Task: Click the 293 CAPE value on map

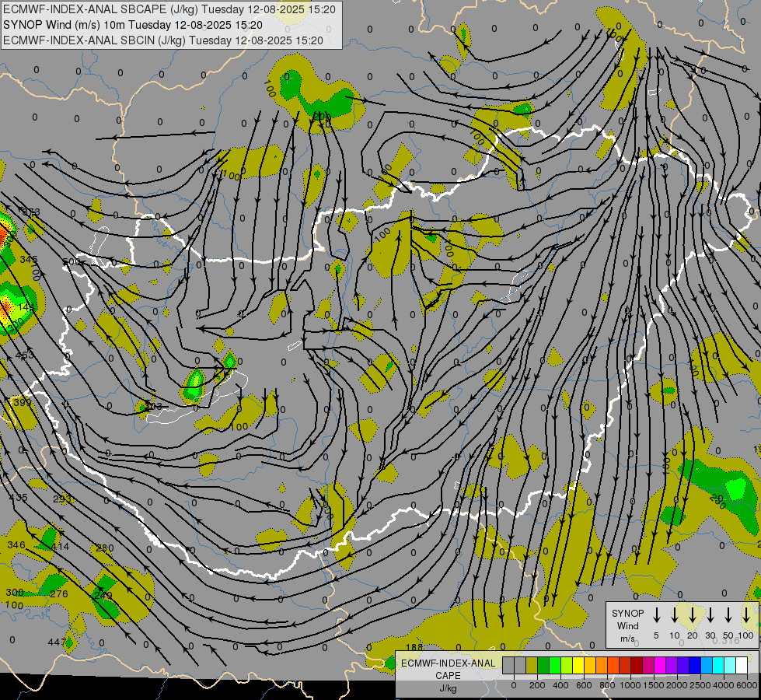Action: click(62, 499)
